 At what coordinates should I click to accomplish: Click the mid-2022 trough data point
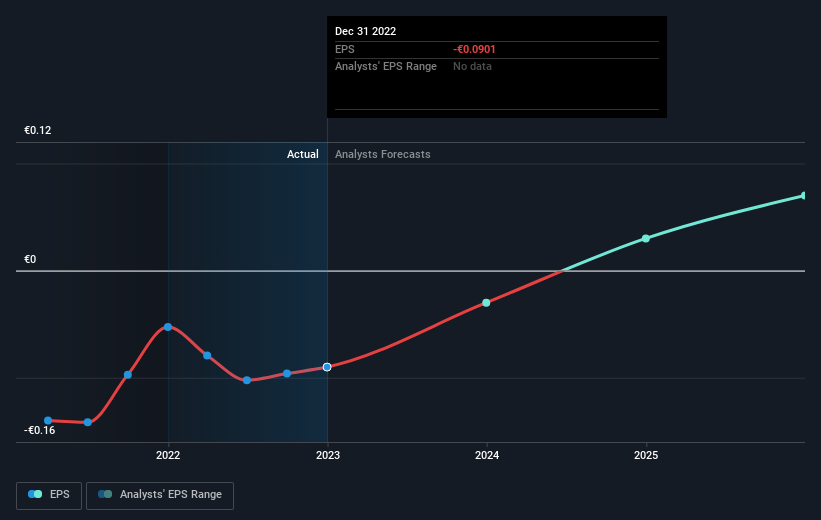click(x=247, y=380)
